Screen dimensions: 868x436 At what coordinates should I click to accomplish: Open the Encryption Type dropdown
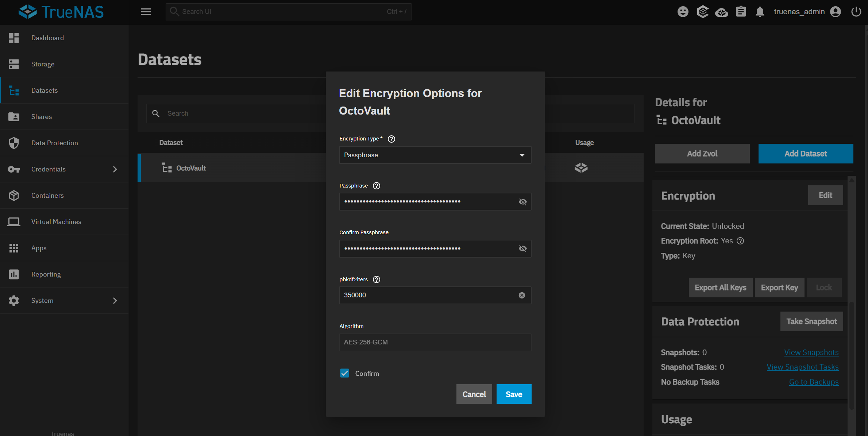pos(435,155)
